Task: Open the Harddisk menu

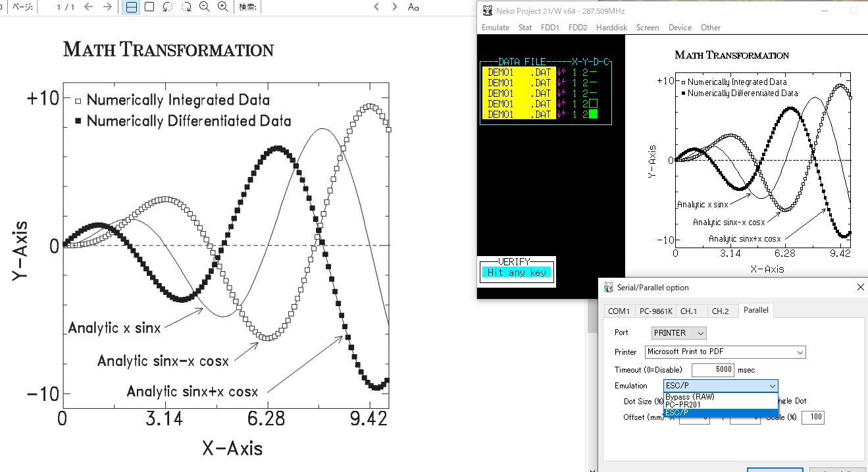Action: (611, 28)
